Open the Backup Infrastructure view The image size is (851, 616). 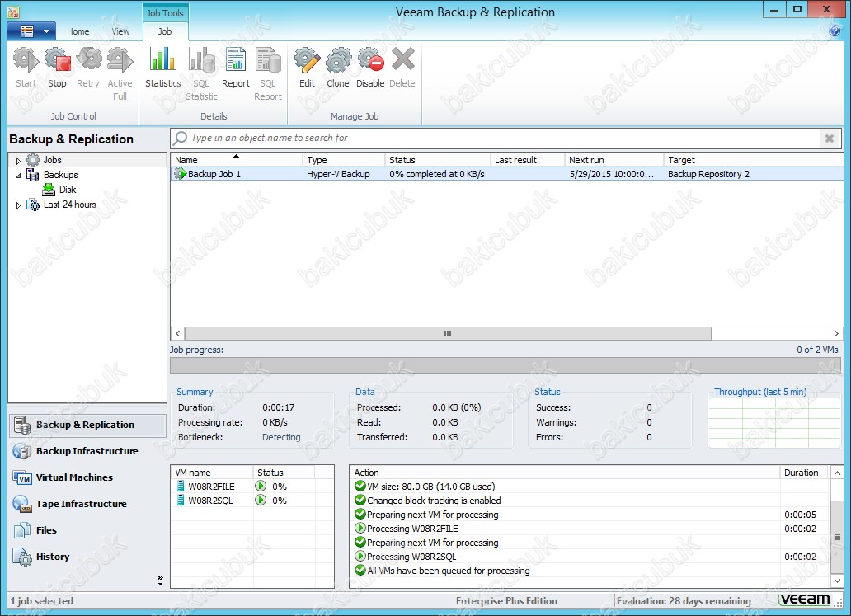tap(87, 451)
